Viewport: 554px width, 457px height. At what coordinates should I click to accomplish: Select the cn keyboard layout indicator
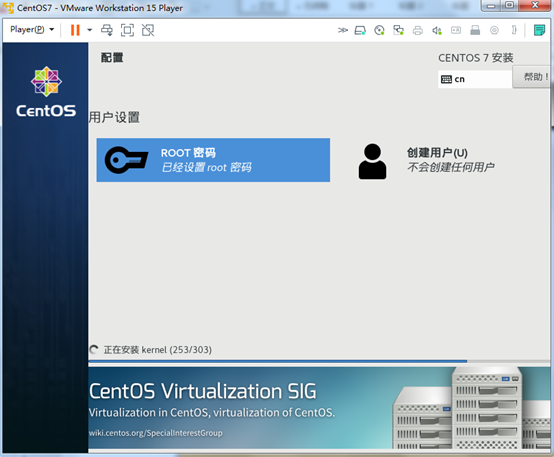click(475, 79)
